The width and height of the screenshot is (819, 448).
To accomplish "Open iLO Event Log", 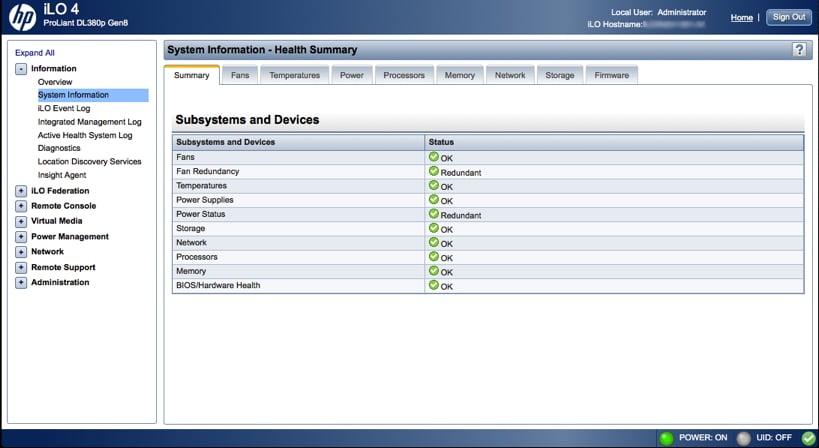I will click(64, 108).
